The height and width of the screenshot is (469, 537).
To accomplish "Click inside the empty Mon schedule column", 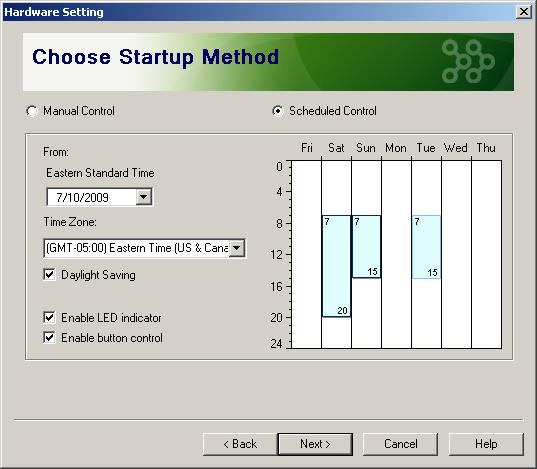I will click(x=396, y=254).
